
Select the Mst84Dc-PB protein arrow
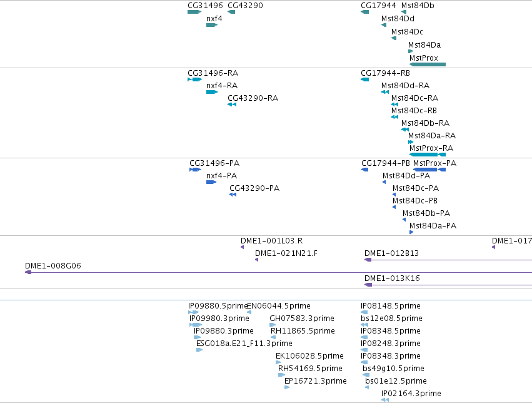point(394,207)
